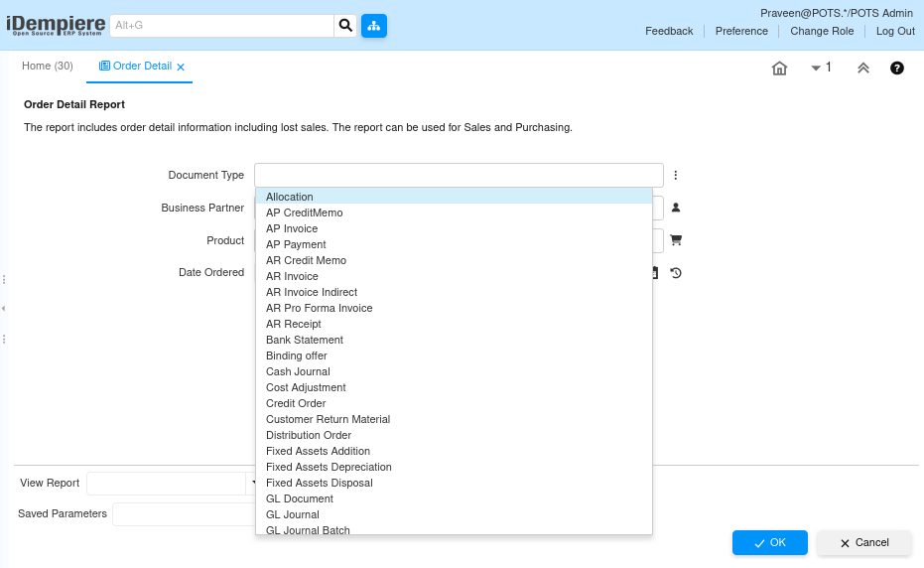Close the Order Detail tab
This screenshot has height=568, width=924.
pyautogui.click(x=181, y=68)
